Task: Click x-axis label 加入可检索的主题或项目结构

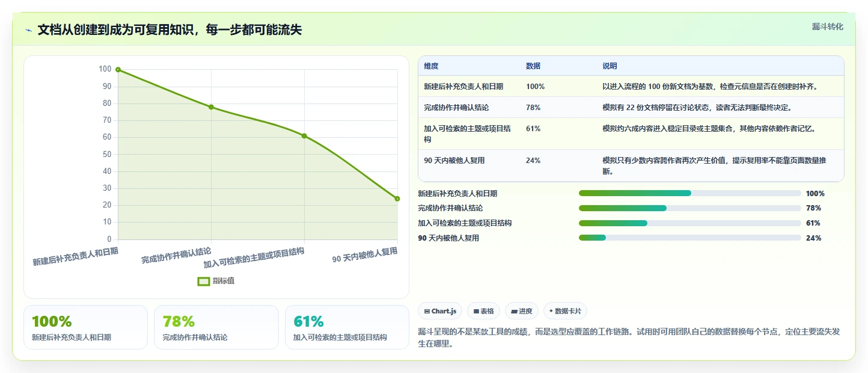Action: click(253, 257)
